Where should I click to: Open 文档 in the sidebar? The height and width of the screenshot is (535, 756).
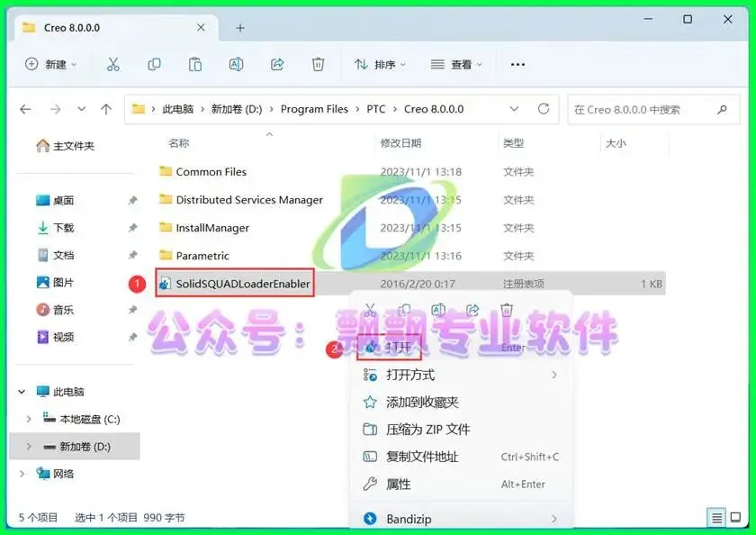tap(55, 255)
